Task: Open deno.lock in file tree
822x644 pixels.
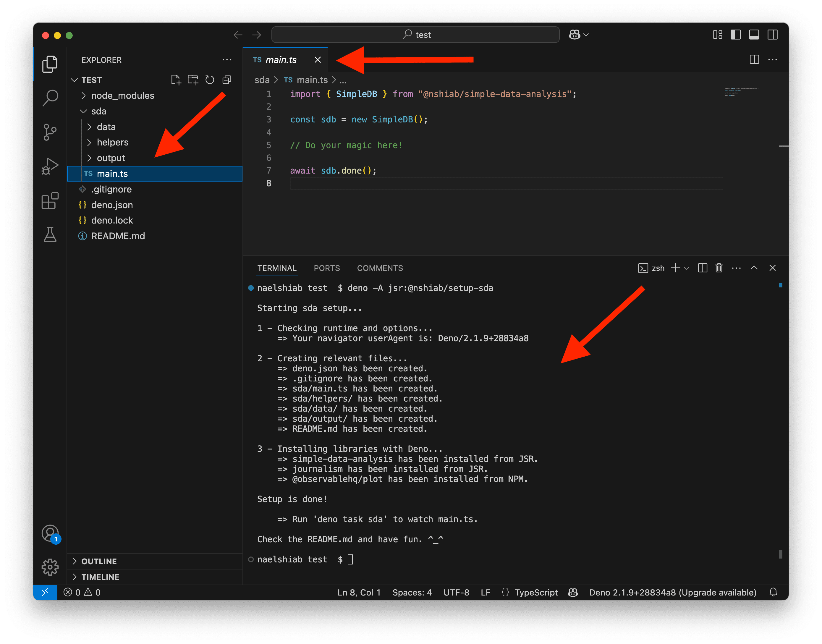Action: point(155,221)
